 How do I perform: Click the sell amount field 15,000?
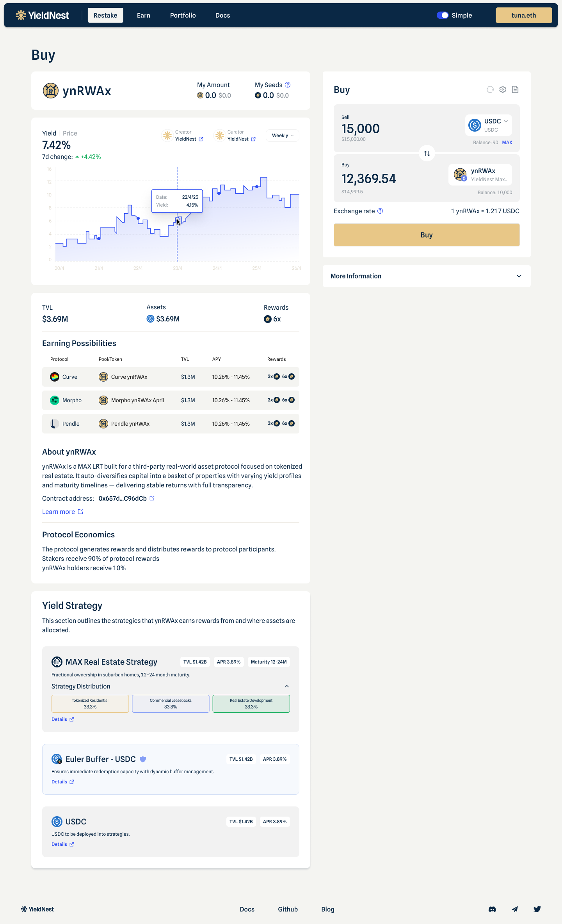361,128
